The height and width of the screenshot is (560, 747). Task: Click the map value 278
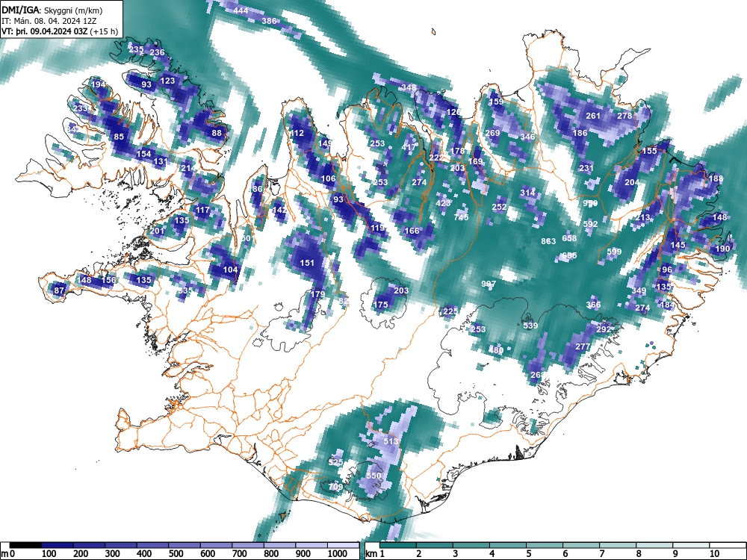pos(624,116)
